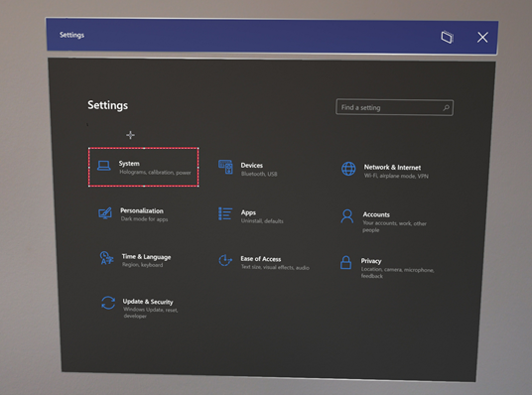Select the Personalization label
The image size is (532, 395).
point(142,210)
